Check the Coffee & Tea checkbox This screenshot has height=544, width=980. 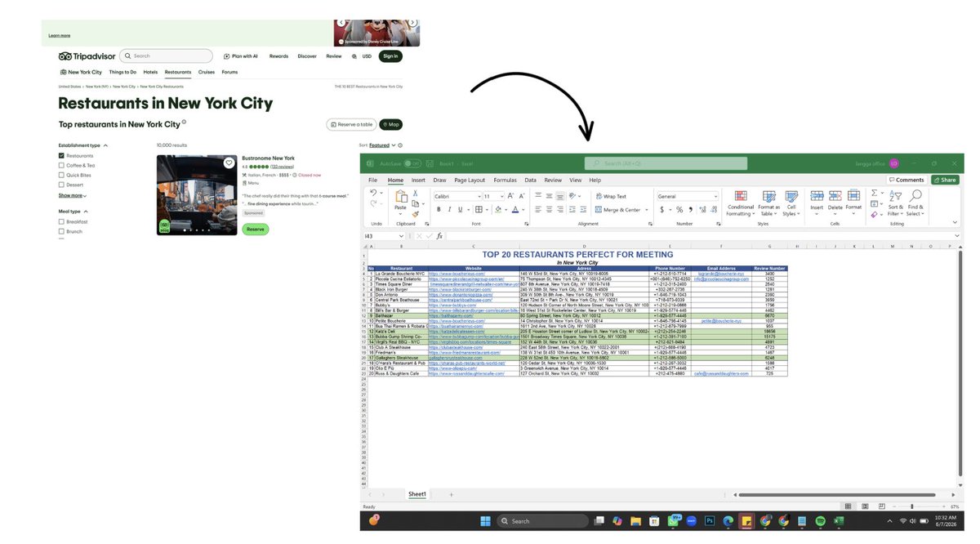[61, 165]
